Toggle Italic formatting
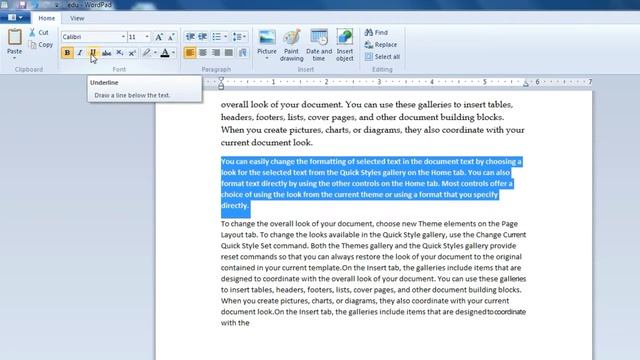 [80, 53]
